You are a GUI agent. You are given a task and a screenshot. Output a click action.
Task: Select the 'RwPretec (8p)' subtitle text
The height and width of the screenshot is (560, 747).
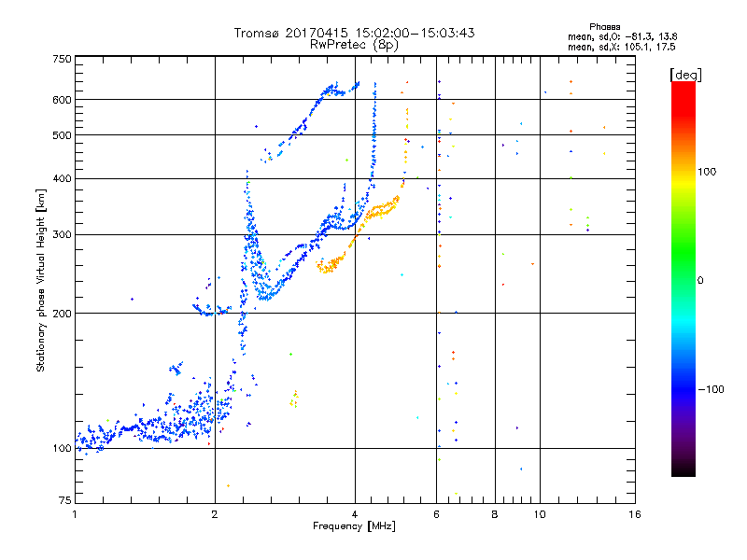click(x=354, y=45)
